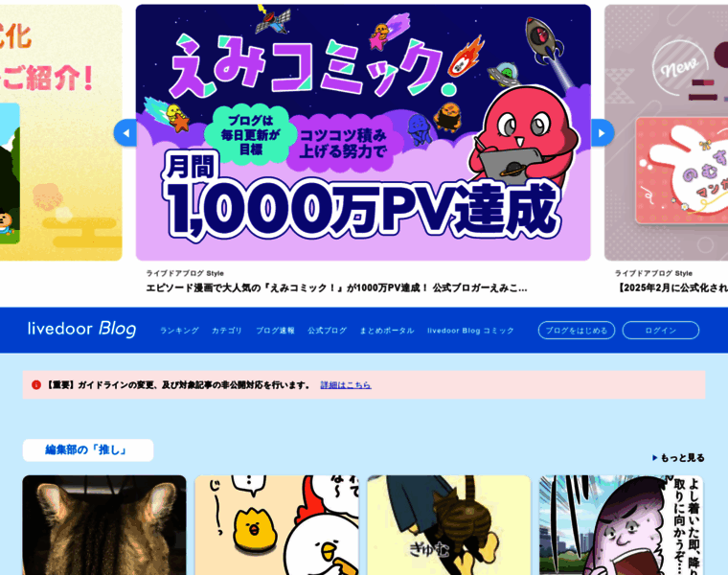Click the New rabbit banner in the carousel

[667, 133]
